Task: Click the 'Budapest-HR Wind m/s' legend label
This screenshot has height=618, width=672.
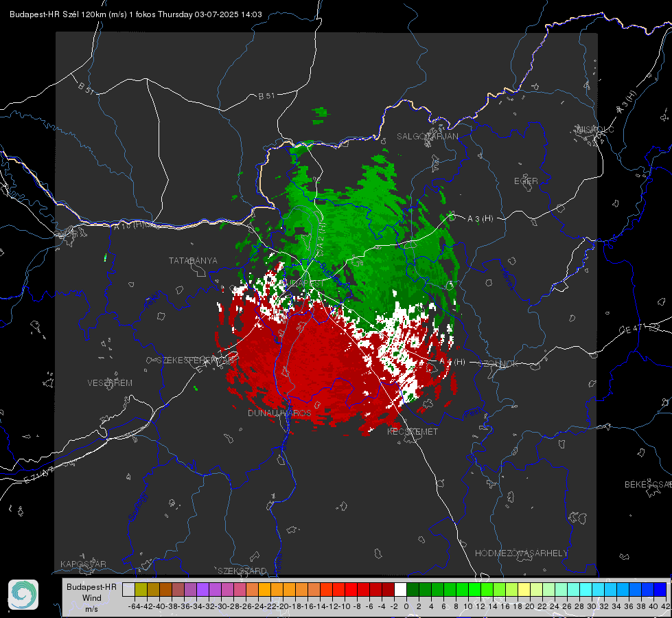Action: (92, 598)
